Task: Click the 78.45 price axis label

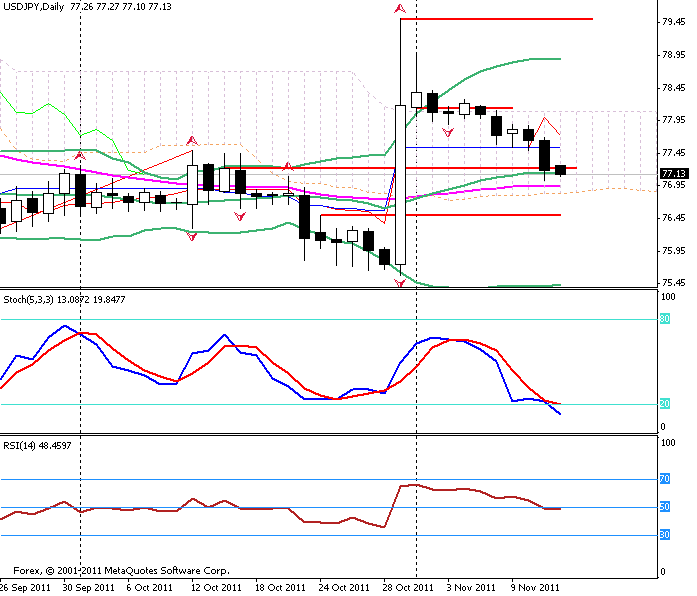Action: pos(673,88)
